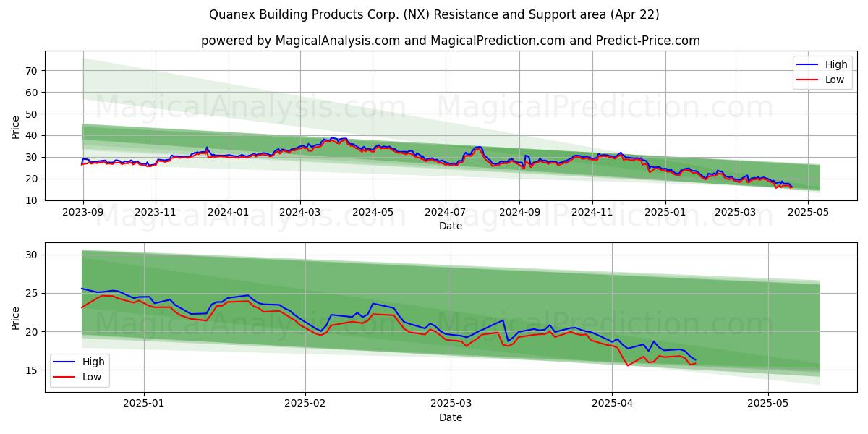
Task: Click the '2025-02' date label on bottom chart
Action: tap(305, 404)
